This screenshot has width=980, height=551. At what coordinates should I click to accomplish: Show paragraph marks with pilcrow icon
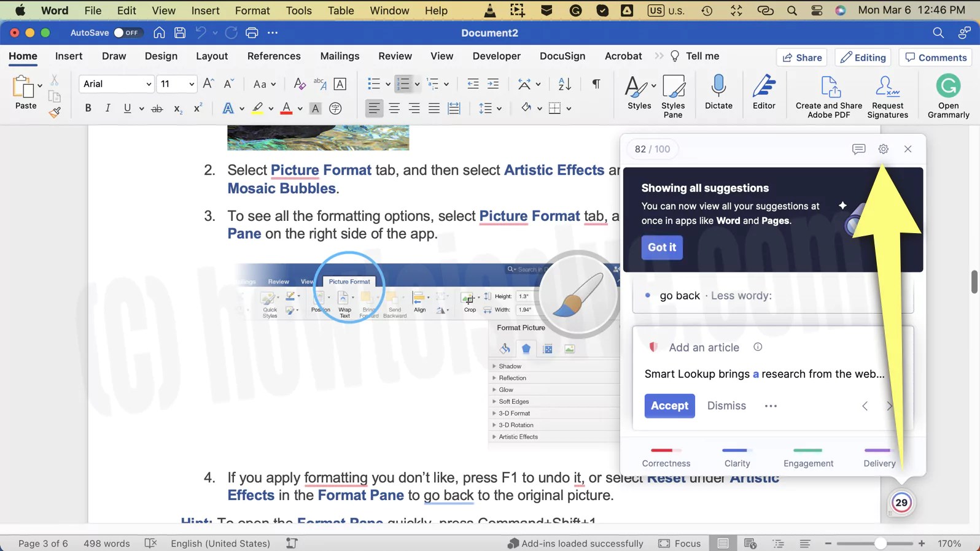pos(596,83)
